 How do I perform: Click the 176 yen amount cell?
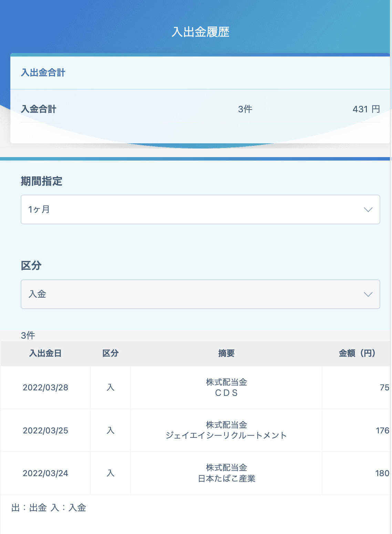(x=357, y=430)
